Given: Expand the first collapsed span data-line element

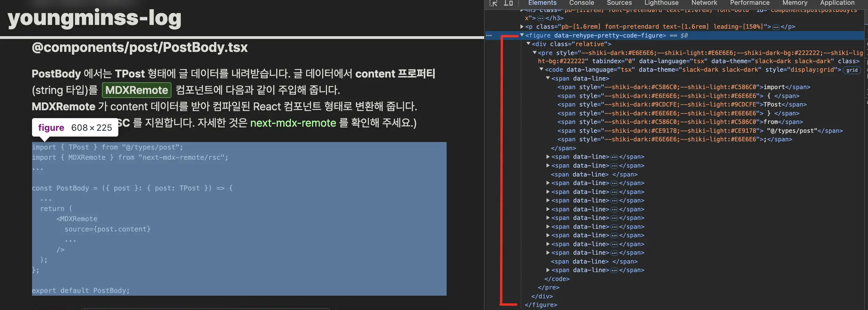Looking at the screenshot, I should 548,157.
